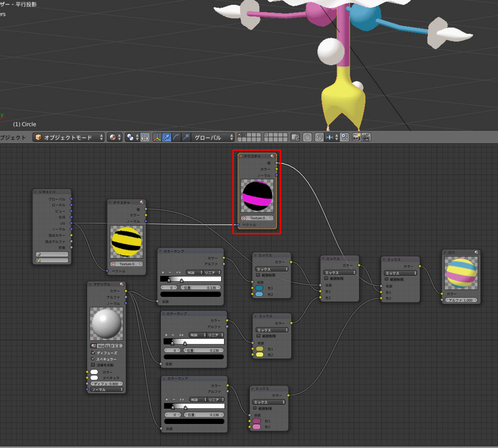Open the グローバル orientation dropdown

pos(213,138)
